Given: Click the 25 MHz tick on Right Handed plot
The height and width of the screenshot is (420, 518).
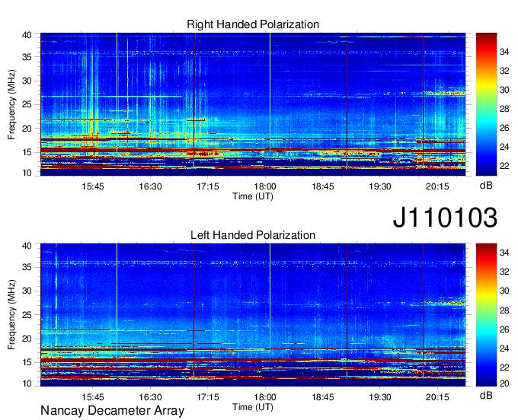Looking at the screenshot, I should 27,105.
